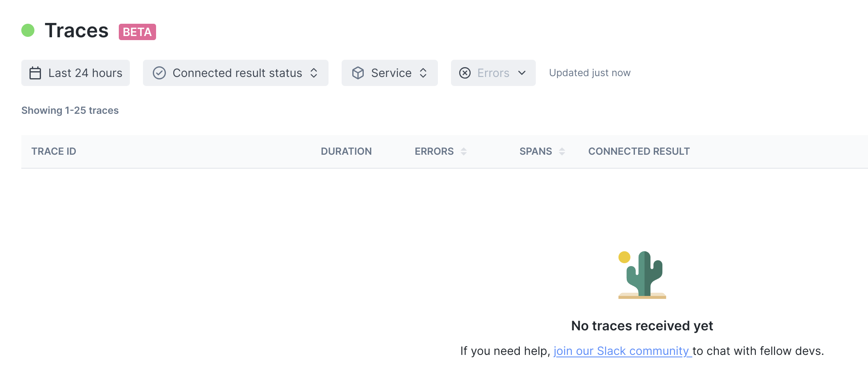This screenshot has height=386, width=868.
Task: Click the sort arrows next to SPANS column
Action: (x=562, y=151)
